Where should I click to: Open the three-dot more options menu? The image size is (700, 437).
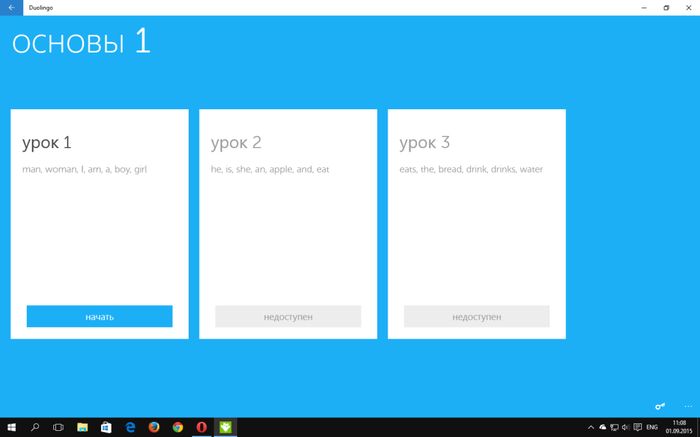click(x=688, y=406)
